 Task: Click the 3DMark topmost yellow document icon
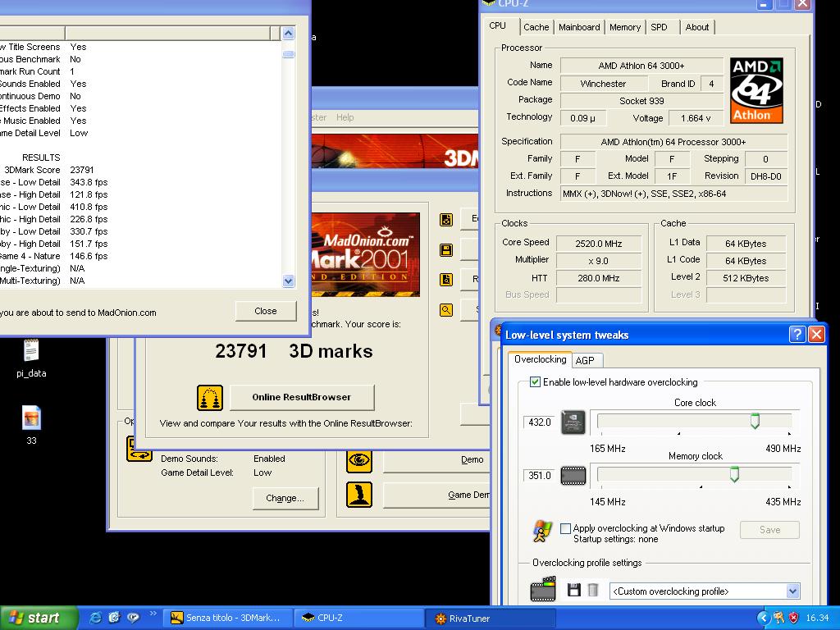click(445, 220)
